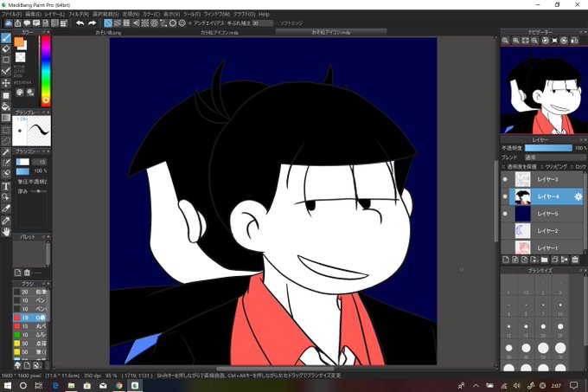Show the hidden レイヤー2 layer

pyautogui.click(x=505, y=231)
